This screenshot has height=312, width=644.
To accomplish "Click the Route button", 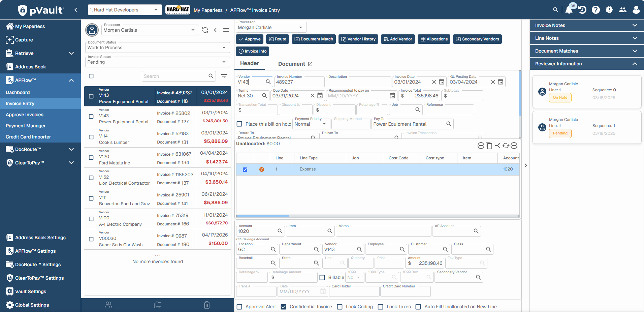I will (278, 39).
